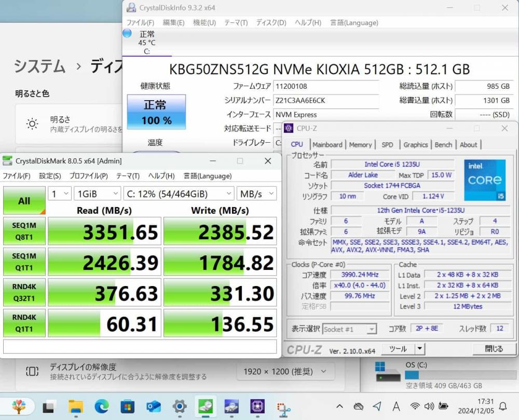This screenshot has width=519, height=420.
Task: Open CrystalDiskInfo 言語(Language) menu
Action: 354,22
